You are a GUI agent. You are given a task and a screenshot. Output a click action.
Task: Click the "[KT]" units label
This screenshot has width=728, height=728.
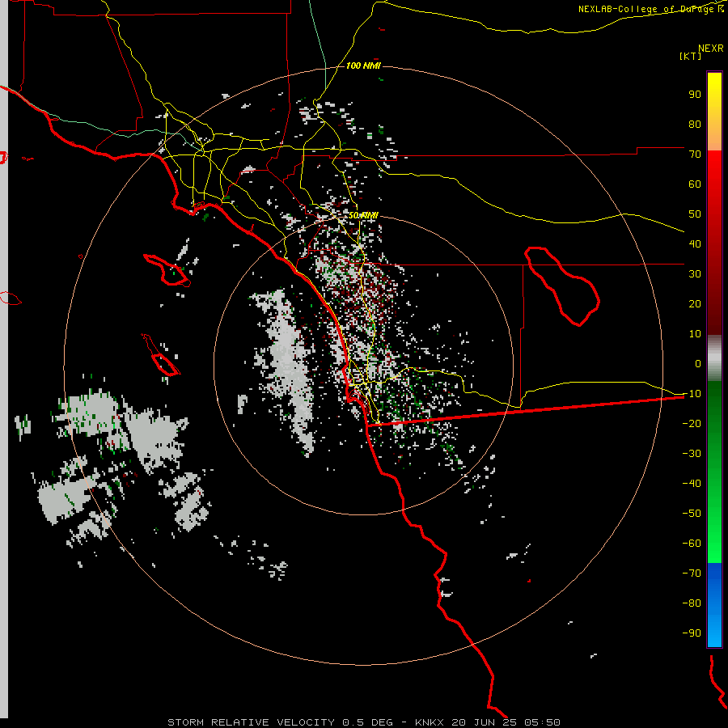coord(691,56)
